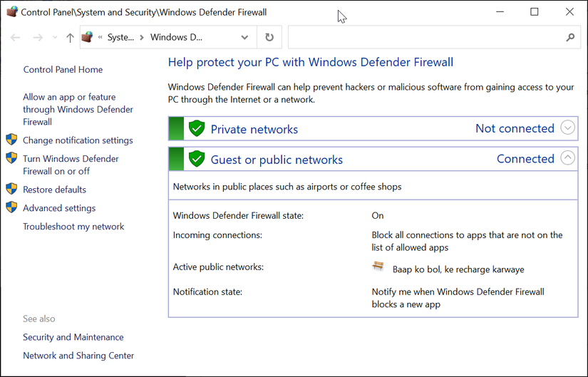Close the Windows Defender Firewall window
The image size is (588, 377).
point(569,11)
